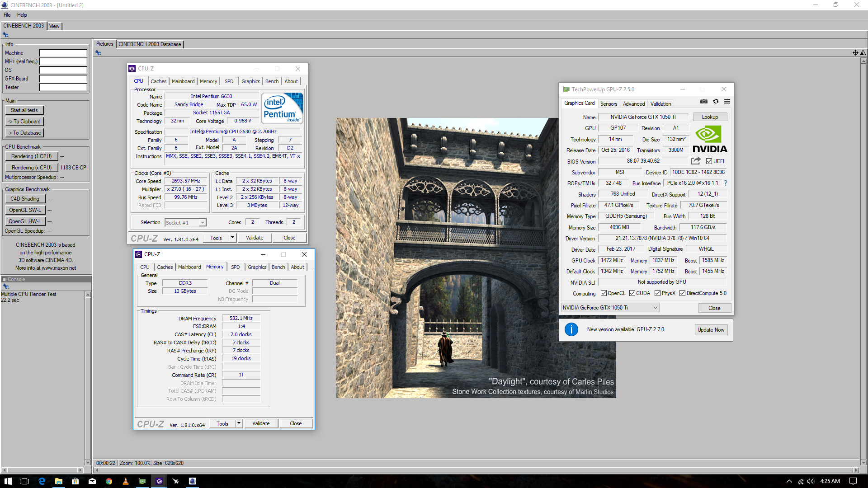Click Rendering (1 CPU) button

[31, 156]
